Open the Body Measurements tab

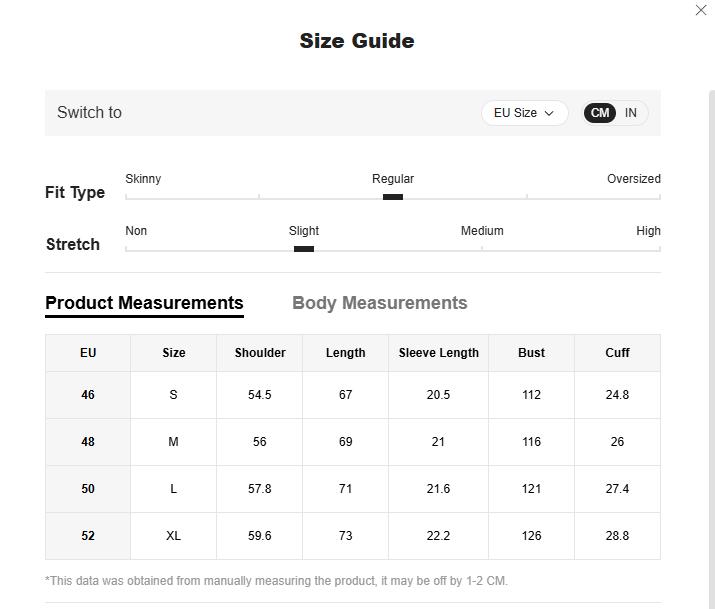click(379, 303)
